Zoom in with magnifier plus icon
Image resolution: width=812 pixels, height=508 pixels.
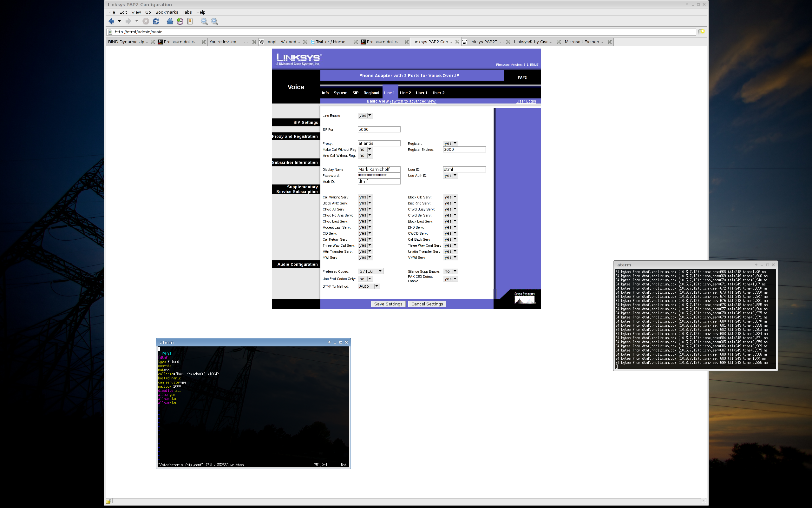coord(214,21)
